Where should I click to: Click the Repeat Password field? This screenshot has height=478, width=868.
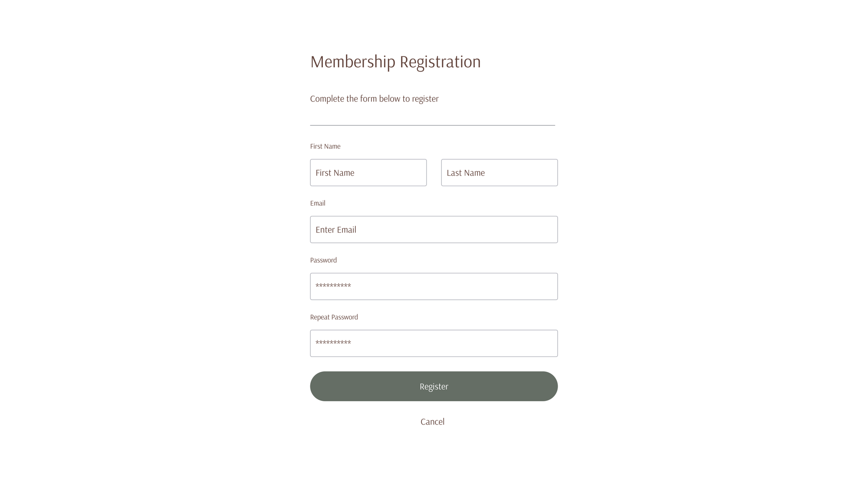[434, 343]
